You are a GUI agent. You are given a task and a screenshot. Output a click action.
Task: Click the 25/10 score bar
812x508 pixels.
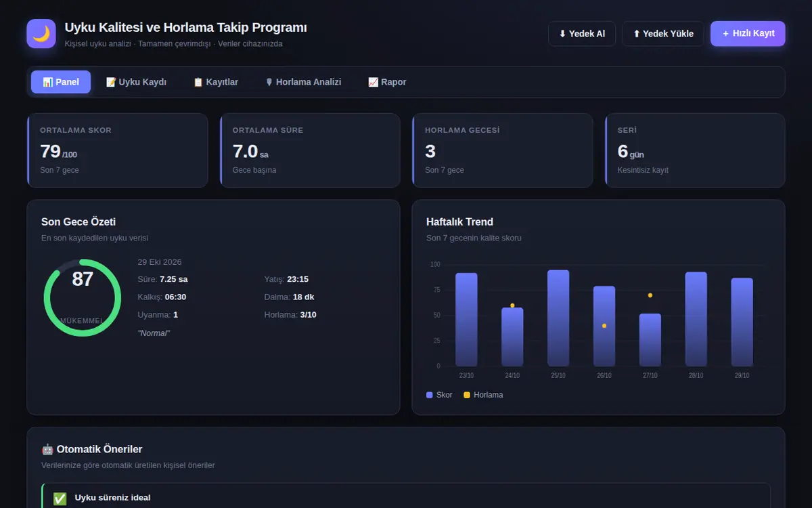[x=558, y=318]
